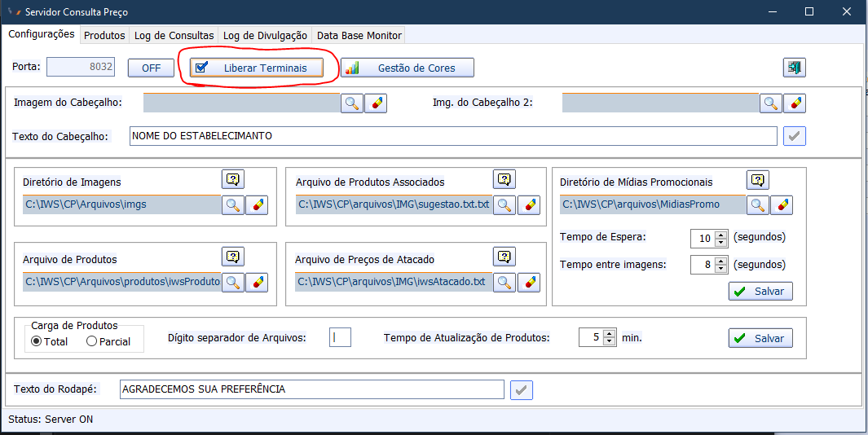The height and width of the screenshot is (435, 868).
Task: Decrease Tempo entre imagens with down arrow
Action: (x=720, y=269)
